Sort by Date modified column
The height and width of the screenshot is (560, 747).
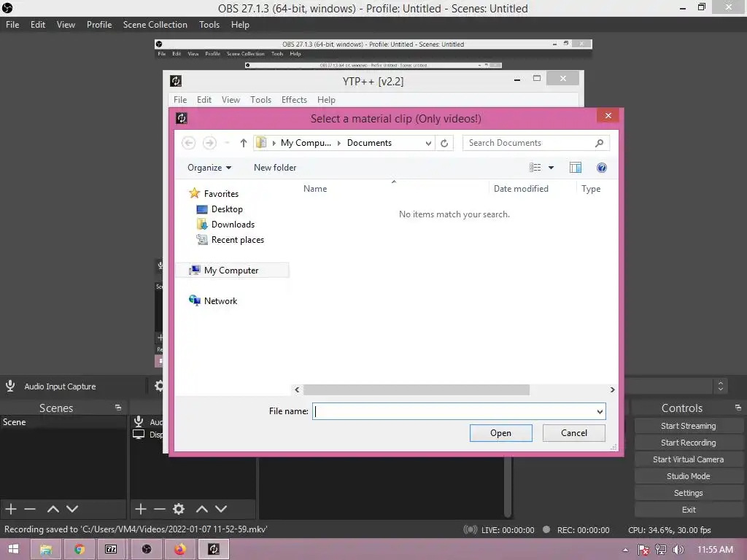click(x=521, y=189)
